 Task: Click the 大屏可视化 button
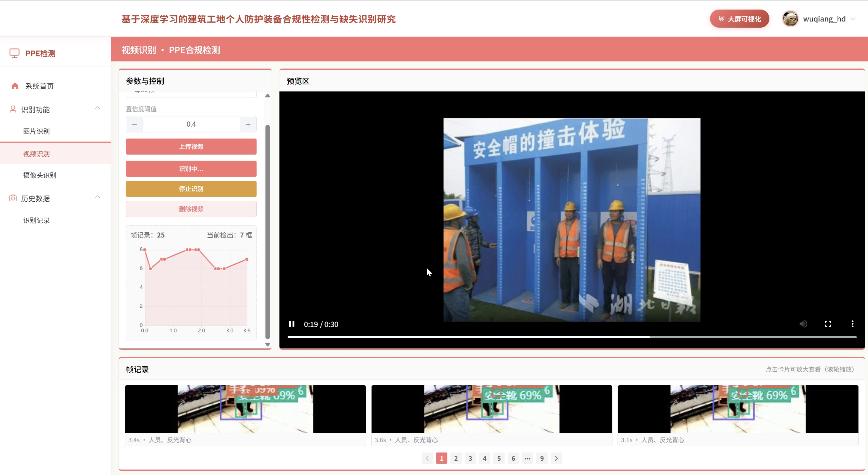pyautogui.click(x=739, y=19)
